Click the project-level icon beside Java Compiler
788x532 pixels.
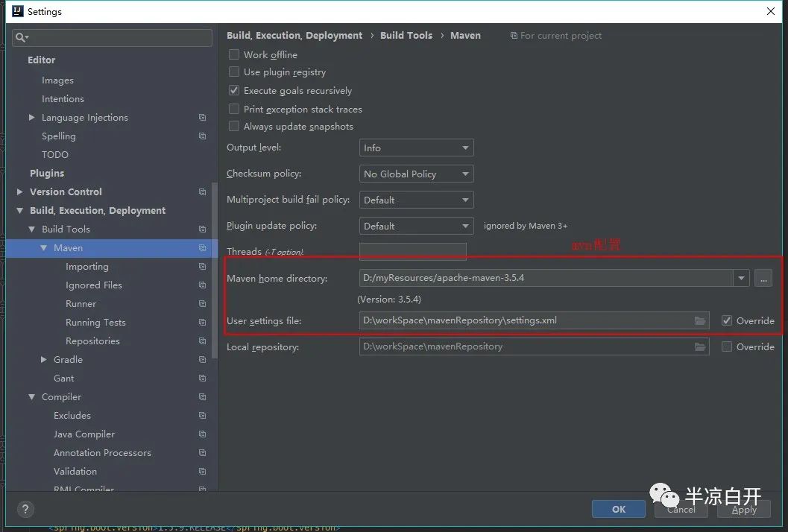coord(202,434)
